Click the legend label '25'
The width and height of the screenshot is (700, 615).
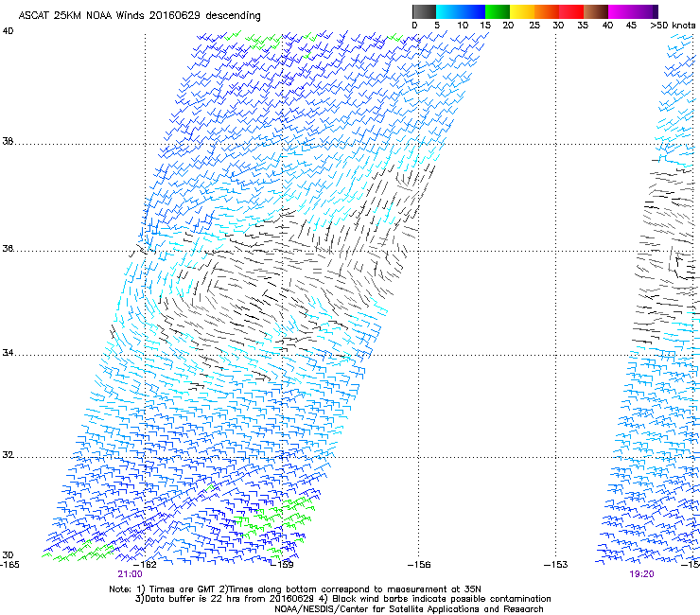(x=534, y=25)
